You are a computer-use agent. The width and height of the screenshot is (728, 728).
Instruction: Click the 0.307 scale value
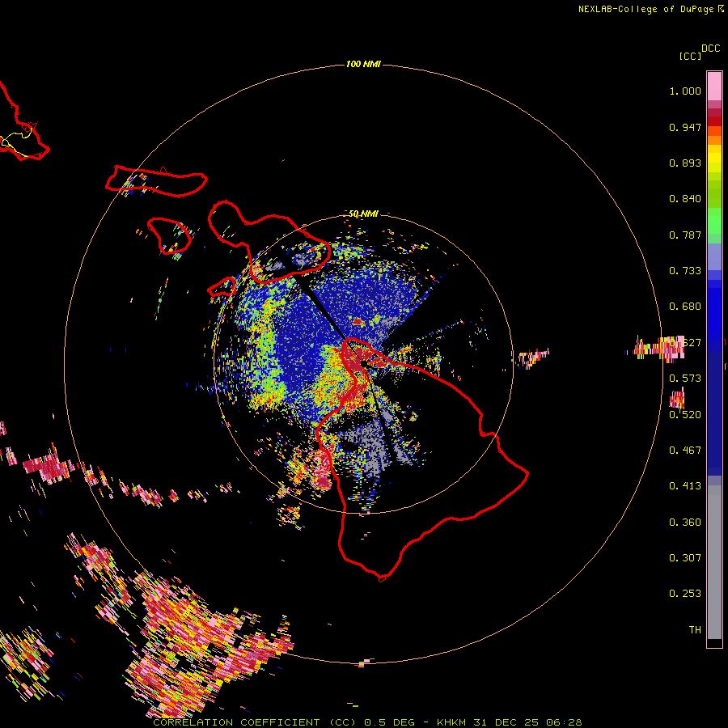[x=685, y=558]
